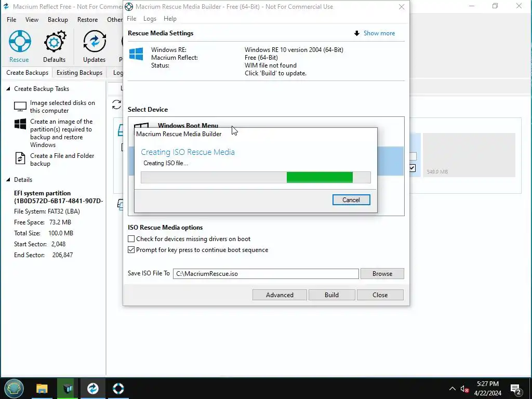Open the Logs menu
Viewport: 532px width, 399px height.
[150, 19]
